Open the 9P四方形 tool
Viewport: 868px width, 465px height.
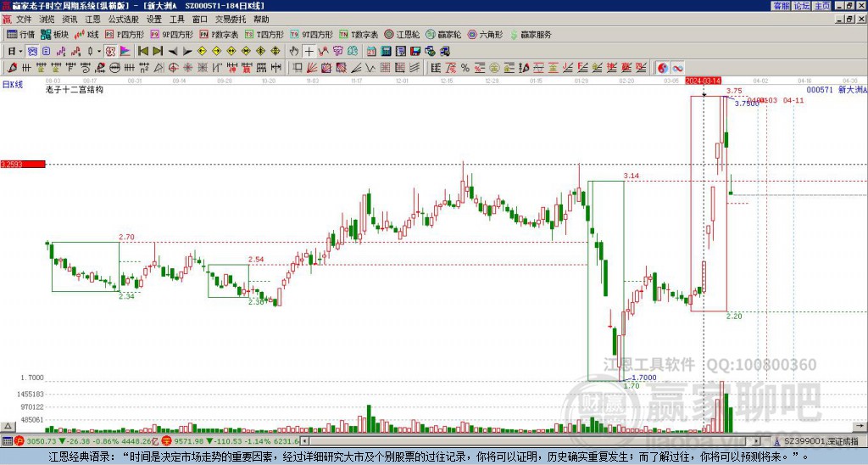[x=171, y=34]
